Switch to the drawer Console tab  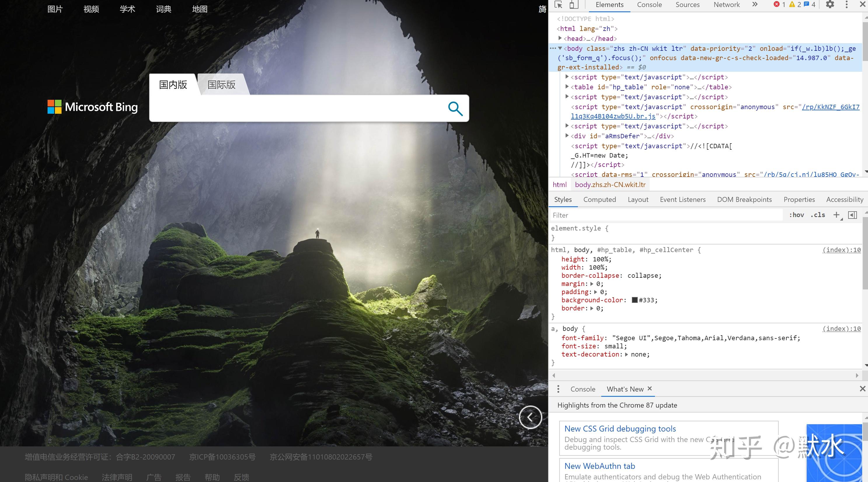point(583,389)
